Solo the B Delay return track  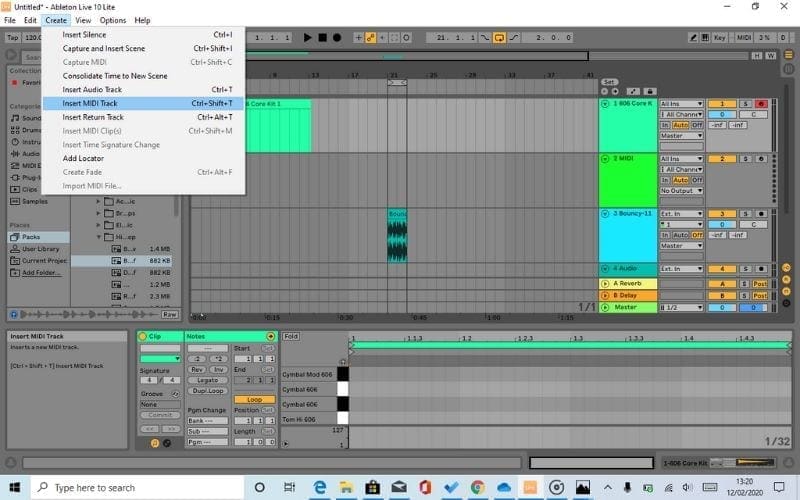[x=744, y=295]
